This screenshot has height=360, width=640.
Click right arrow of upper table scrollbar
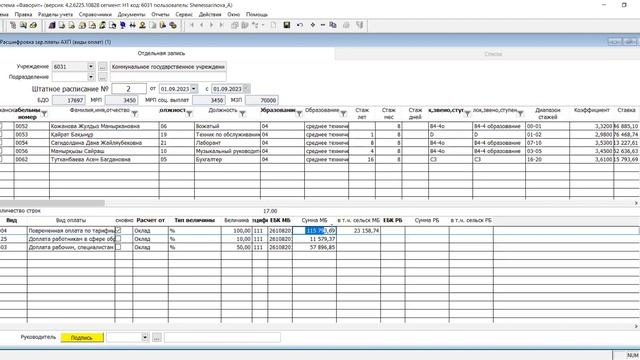(636, 203)
